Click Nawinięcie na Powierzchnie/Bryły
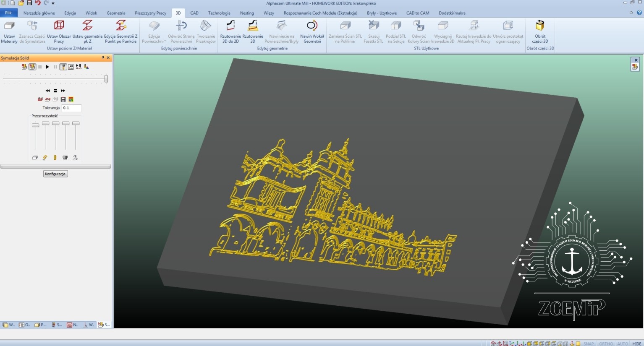The height and width of the screenshot is (346, 644). click(282, 32)
